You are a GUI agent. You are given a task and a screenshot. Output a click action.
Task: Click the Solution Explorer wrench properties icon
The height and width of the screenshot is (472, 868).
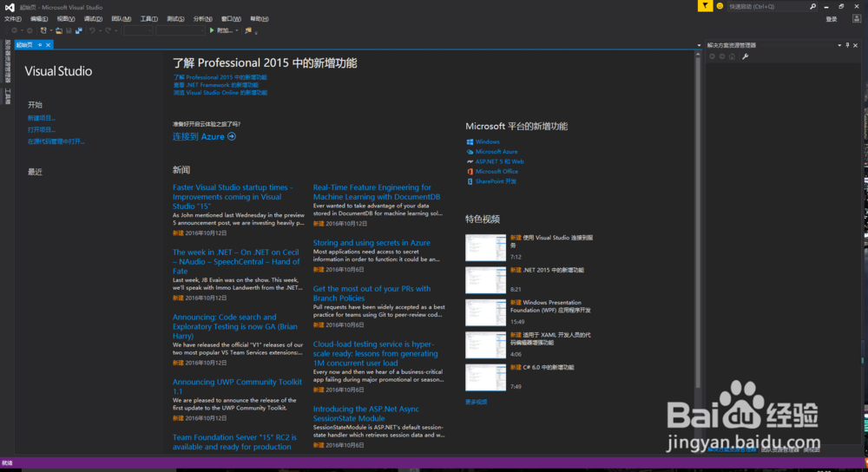[x=745, y=56]
